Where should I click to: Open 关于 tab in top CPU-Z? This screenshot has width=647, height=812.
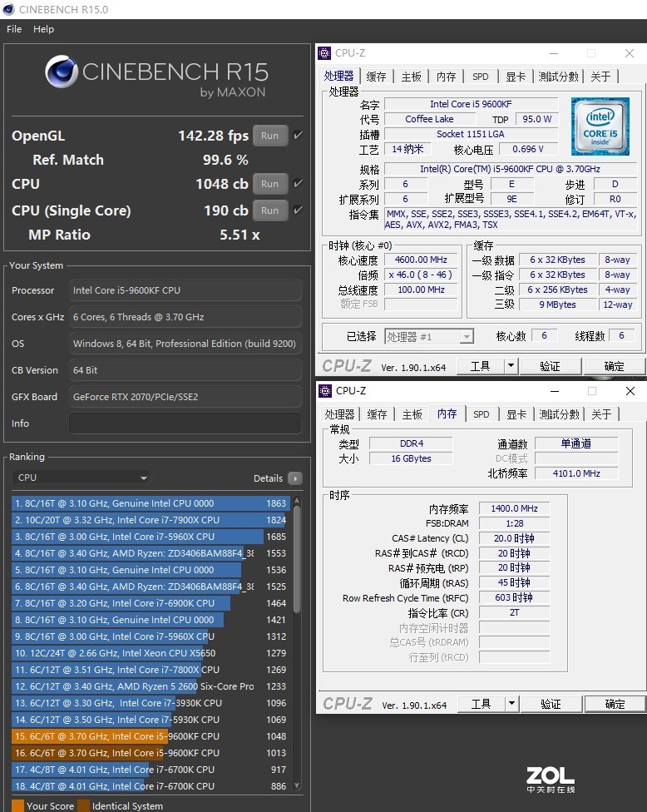pyautogui.click(x=600, y=77)
